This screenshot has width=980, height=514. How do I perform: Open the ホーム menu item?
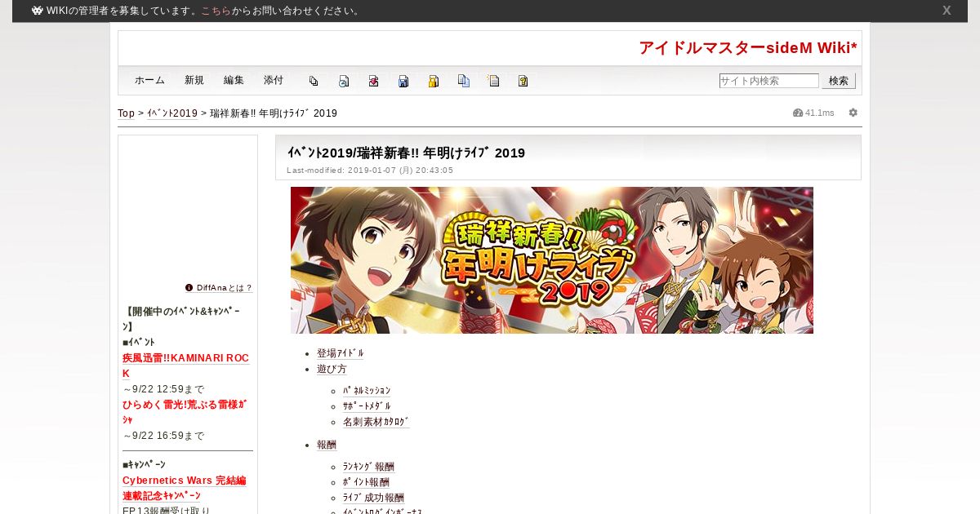tap(149, 80)
